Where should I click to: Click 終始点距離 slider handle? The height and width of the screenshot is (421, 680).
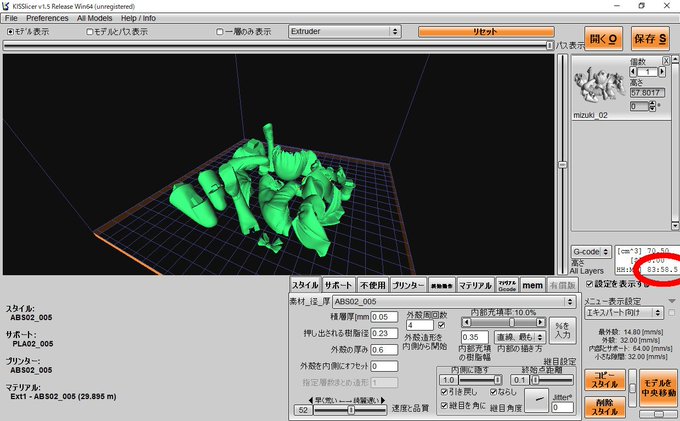536,380
